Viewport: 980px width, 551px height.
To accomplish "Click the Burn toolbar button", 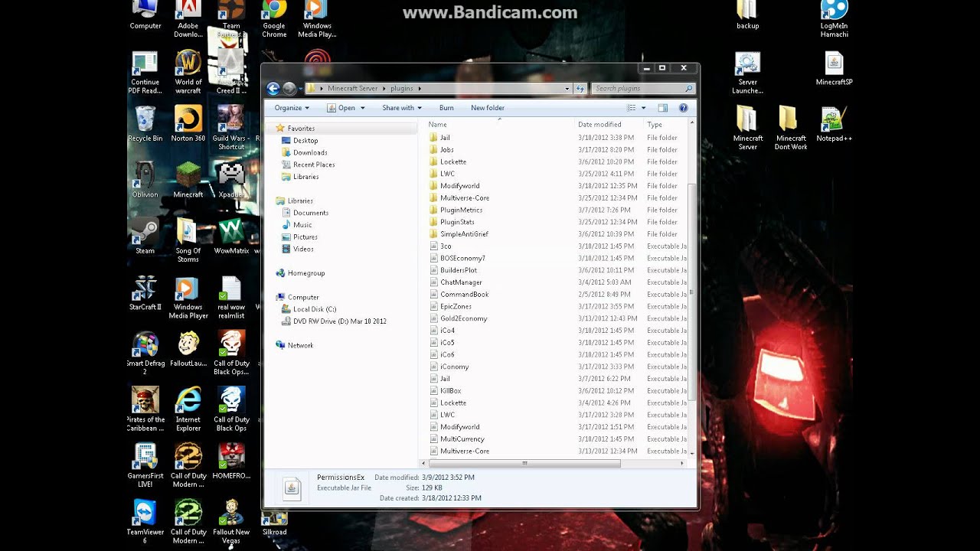I will pos(446,108).
